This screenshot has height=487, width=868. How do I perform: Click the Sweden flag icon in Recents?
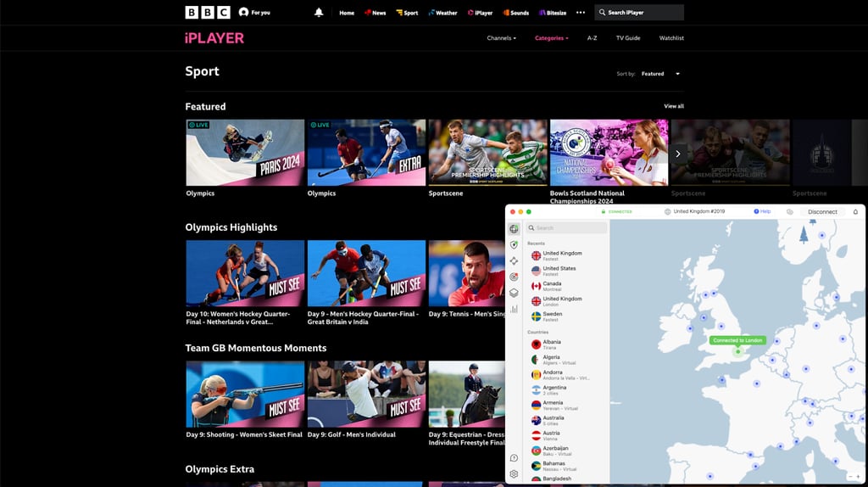(x=536, y=316)
